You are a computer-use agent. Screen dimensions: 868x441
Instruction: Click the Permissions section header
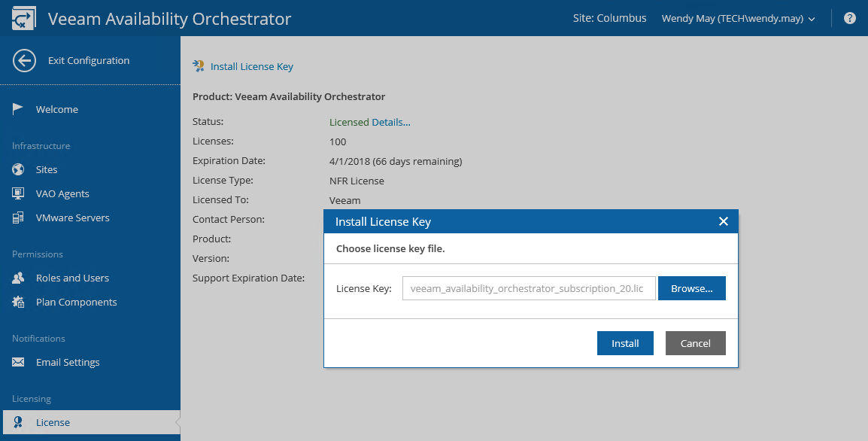[38, 254]
